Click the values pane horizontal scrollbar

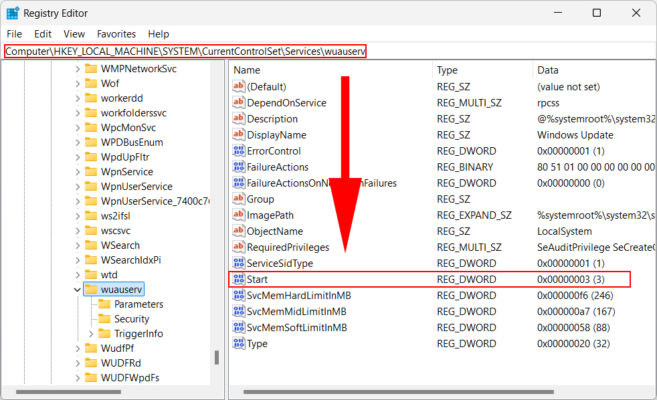pos(398,392)
